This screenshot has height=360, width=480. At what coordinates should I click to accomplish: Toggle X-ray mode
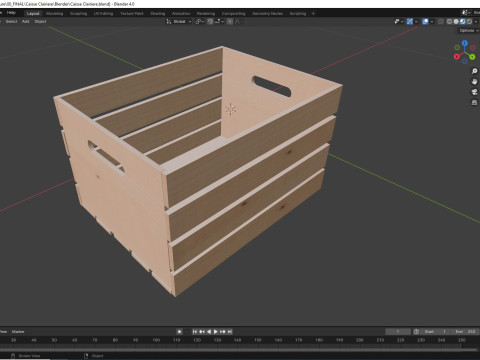coord(441,21)
